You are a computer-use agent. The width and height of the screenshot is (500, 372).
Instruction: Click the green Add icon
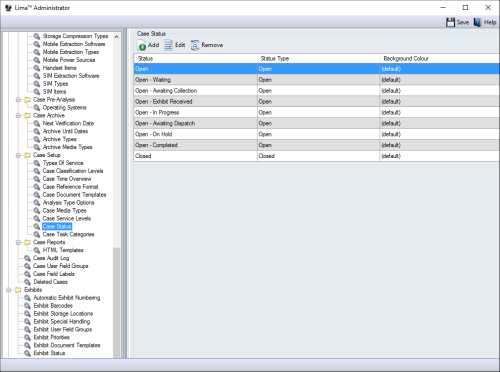pos(142,46)
